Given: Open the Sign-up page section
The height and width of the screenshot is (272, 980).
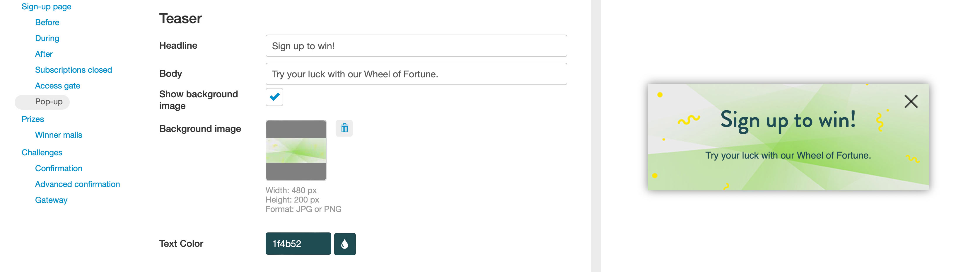Looking at the screenshot, I should pyautogui.click(x=46, y=6).
